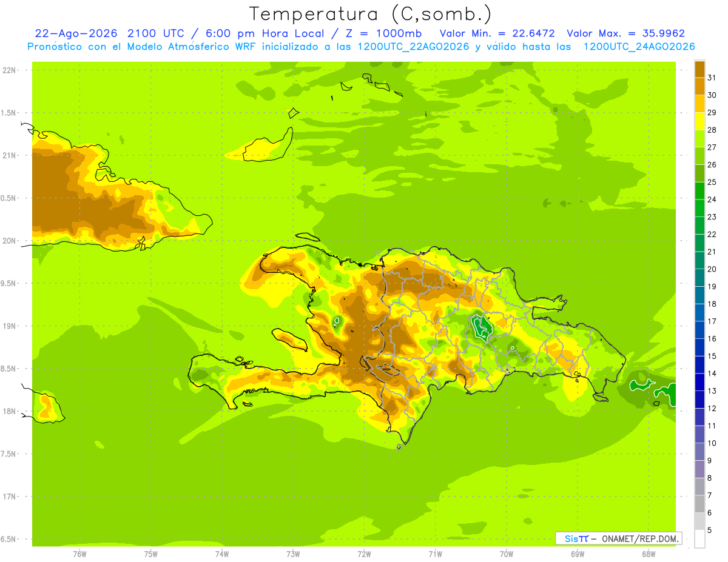Click 'Valor Min. = 22.6472' value
This screenshot has height=562, width=728.
click(x=497, y=33)
